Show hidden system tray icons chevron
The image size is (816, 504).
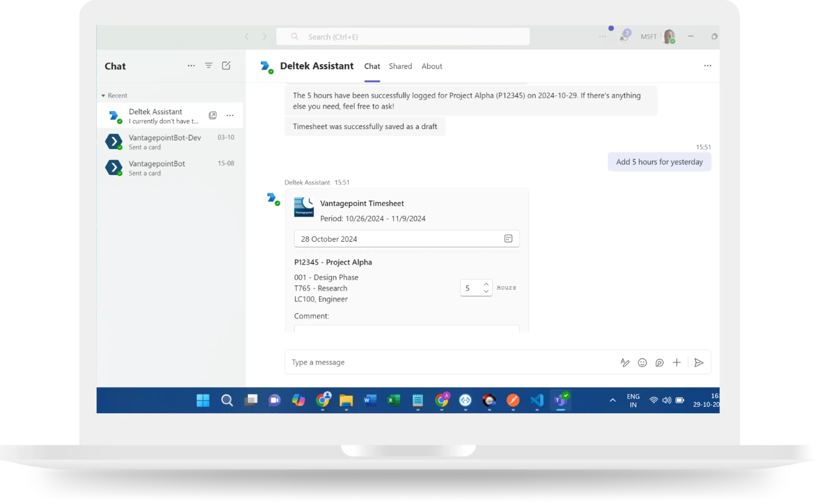click(613, 400)
